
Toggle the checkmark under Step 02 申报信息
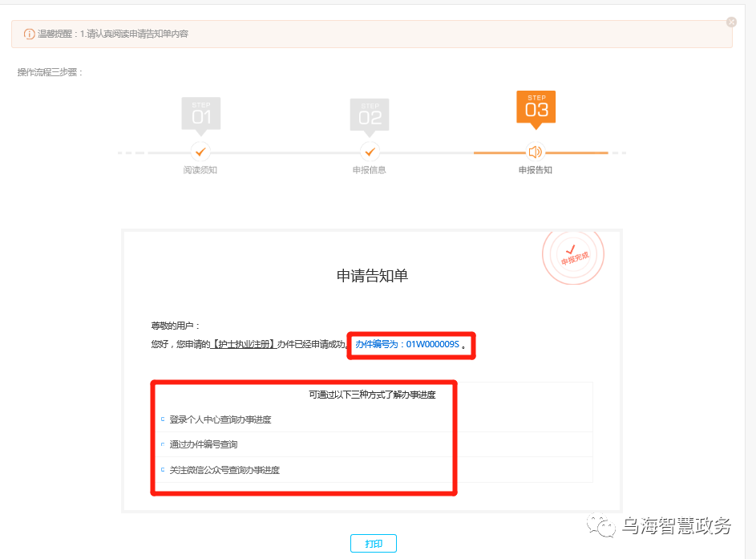pos(370,150)
